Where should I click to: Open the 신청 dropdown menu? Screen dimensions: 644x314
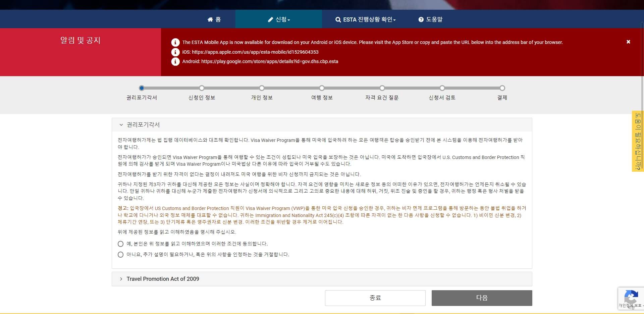pyautogui.click(x=278, y=19)
